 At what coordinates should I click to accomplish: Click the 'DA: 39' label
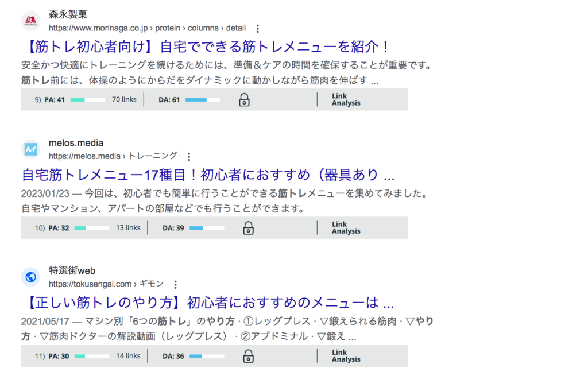coord(173,228)
